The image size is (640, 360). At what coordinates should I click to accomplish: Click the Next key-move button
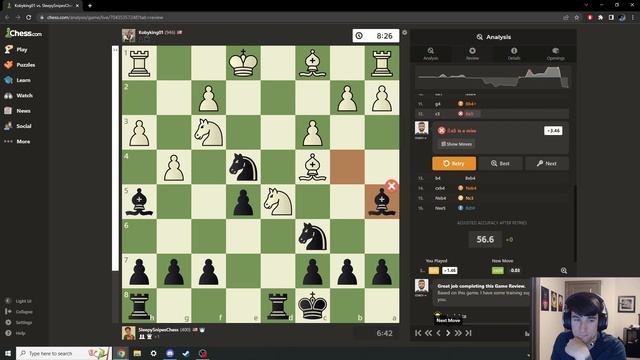(x=547, y=163)
